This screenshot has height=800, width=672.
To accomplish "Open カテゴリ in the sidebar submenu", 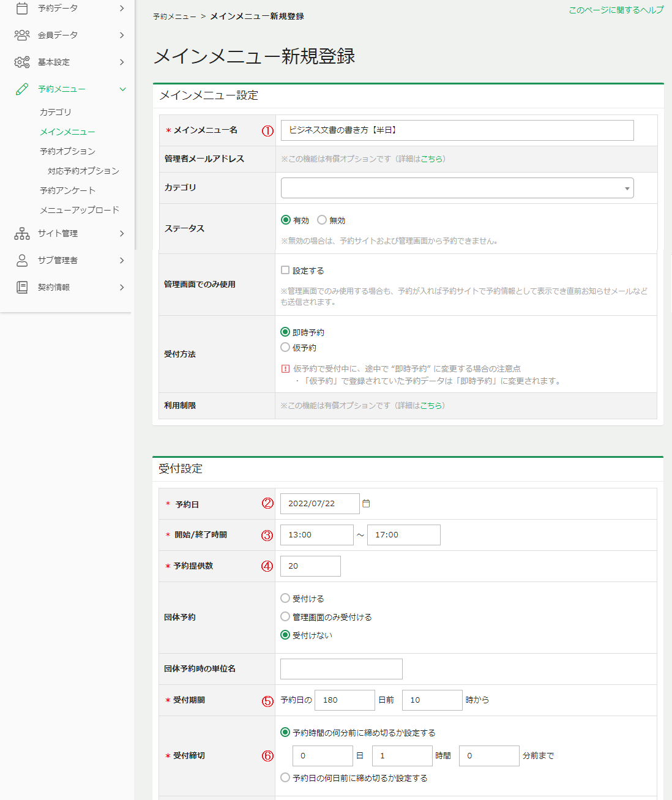I will [x=56, y=112].
